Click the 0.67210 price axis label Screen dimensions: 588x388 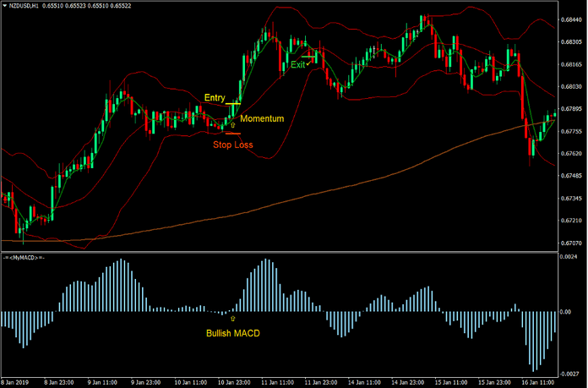coord(571,221)
